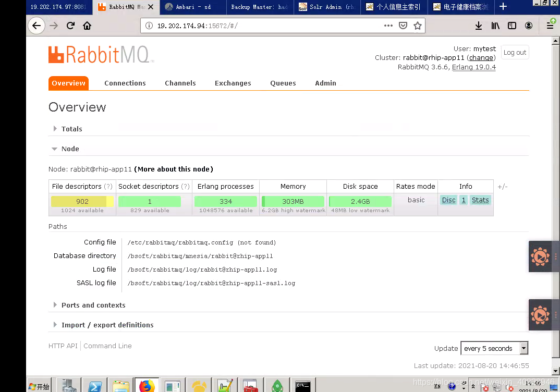Viewport: 560px width, 392px height.
Task: Switch to 电子健康档案 browser tab
Action: [461, 7]
